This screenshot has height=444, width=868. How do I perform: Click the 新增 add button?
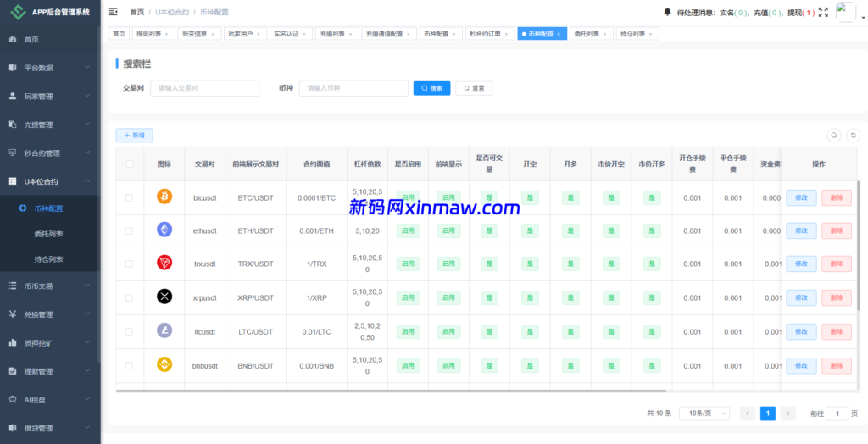pos(134,135)
